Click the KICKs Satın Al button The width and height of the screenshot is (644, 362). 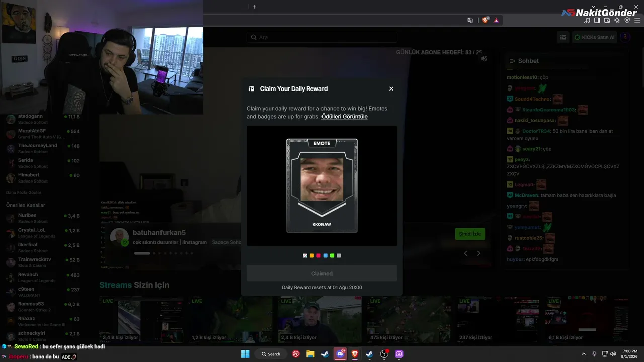pos(595,37)
